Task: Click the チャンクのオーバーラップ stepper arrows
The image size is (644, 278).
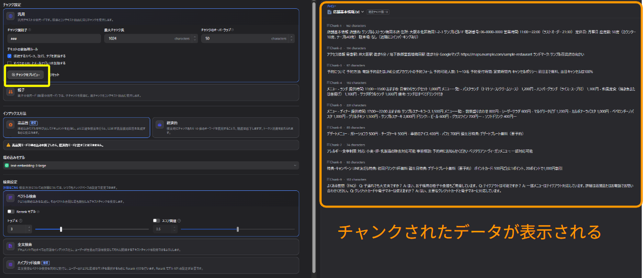Action: click(x=291, y=38)
